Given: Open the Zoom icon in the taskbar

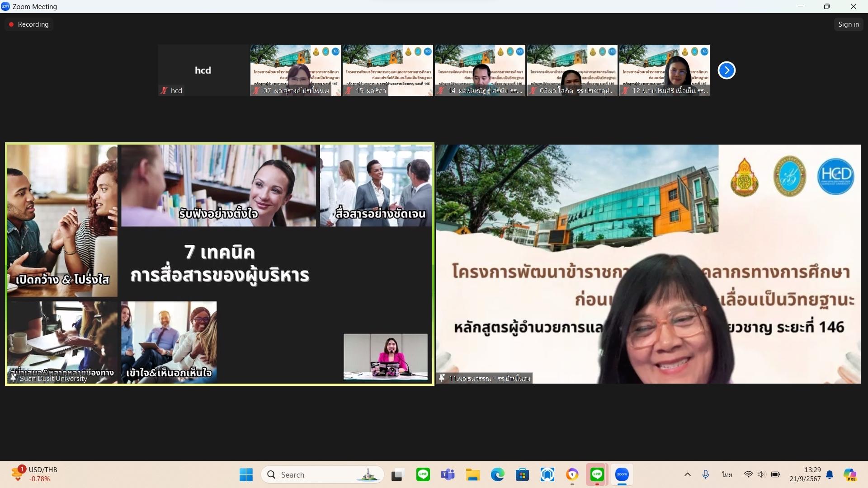Looking at the screenshot, I should pos(622,474).
